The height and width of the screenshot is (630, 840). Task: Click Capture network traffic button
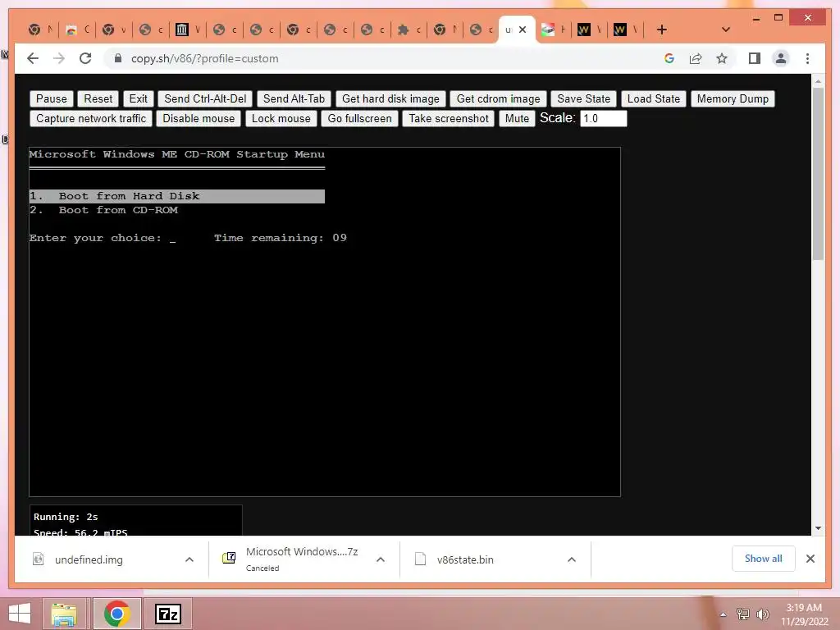tap(91, 118)
